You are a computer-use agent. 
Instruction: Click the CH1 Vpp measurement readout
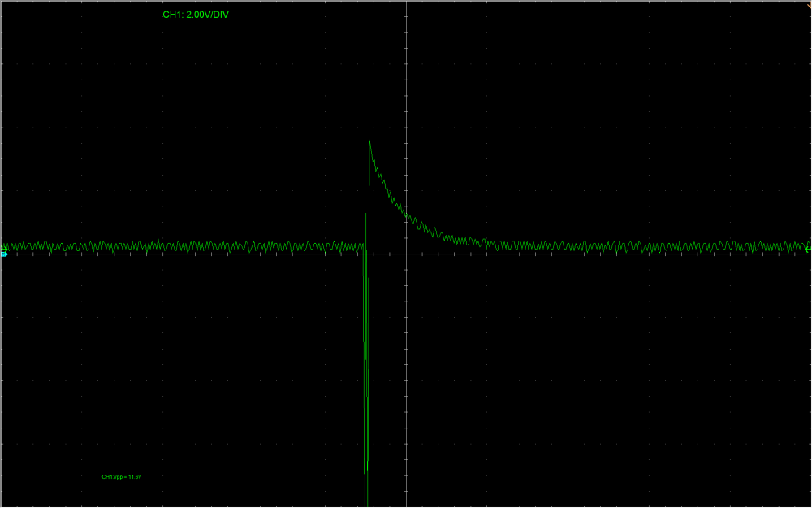(x=122, y=477)
